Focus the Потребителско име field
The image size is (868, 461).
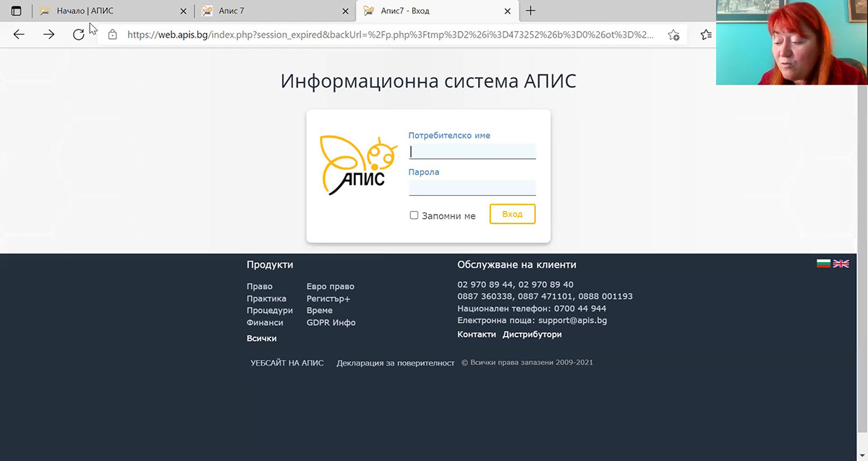coord(472,151)
